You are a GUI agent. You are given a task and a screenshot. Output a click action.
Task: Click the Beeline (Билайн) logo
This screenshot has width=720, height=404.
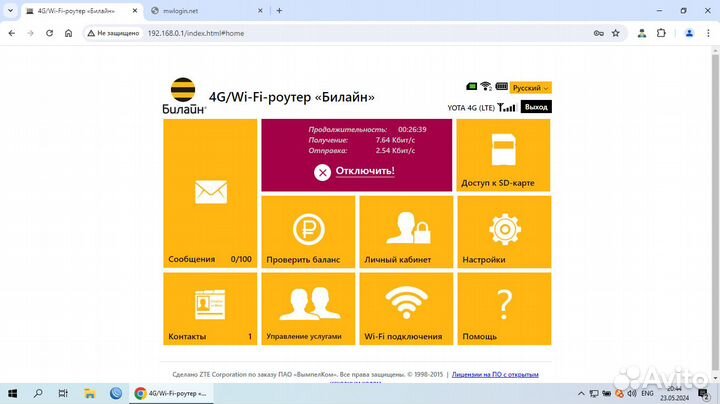coord(184,96)
